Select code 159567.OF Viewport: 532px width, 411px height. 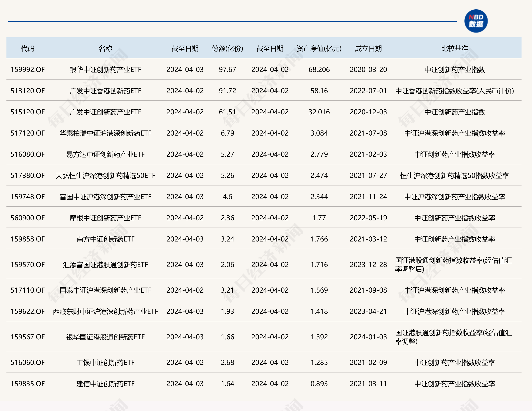(28, 337)
